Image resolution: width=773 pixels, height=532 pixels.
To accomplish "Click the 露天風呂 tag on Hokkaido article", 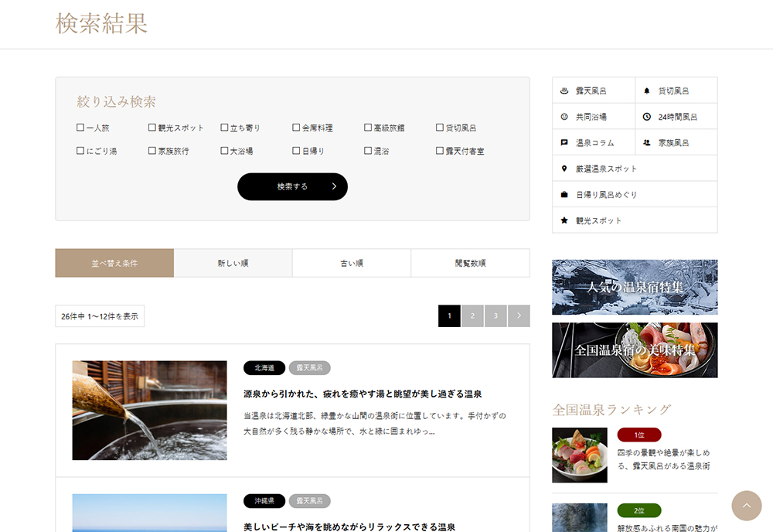I will pos(310,368).
